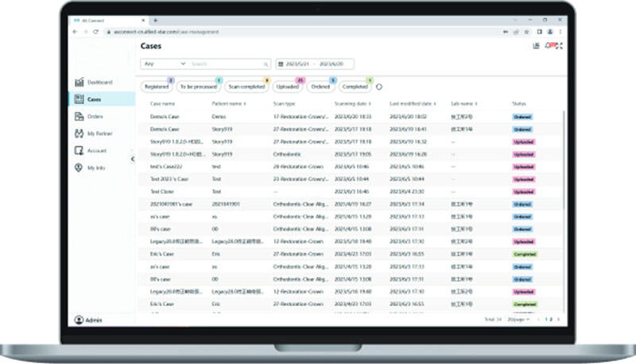636x364 pixels.
Task: Toggle the Registered status filter
Action: 157,87
